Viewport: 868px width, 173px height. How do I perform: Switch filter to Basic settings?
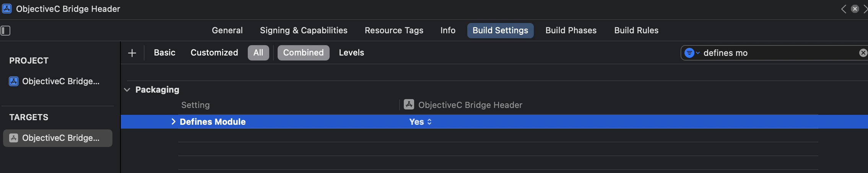164,52
